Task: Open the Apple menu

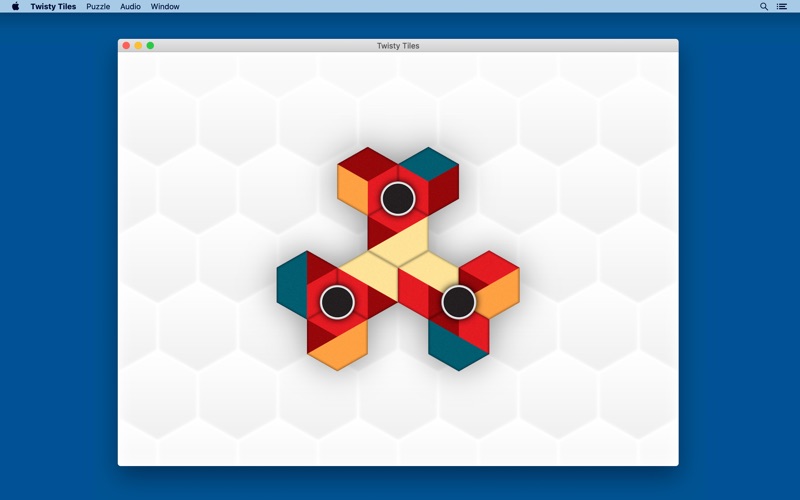Action: (x=15, y=6)
